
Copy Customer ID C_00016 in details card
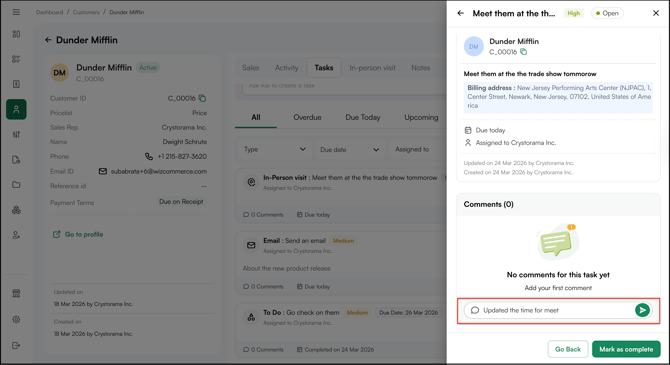(203, 98)
